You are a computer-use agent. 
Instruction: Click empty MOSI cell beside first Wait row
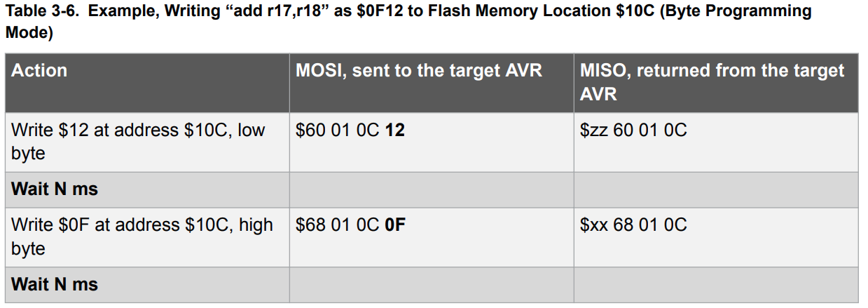pos(432,189)
